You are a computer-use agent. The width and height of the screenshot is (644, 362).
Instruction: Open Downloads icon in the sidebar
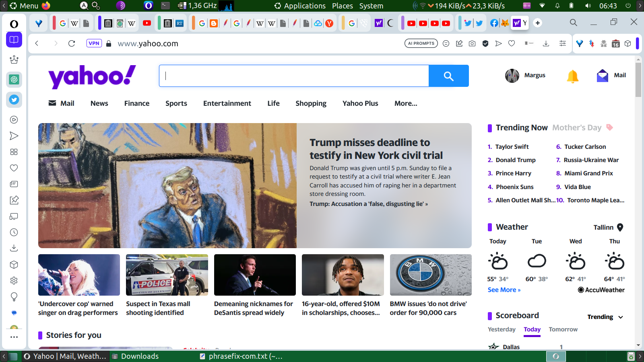14,248
